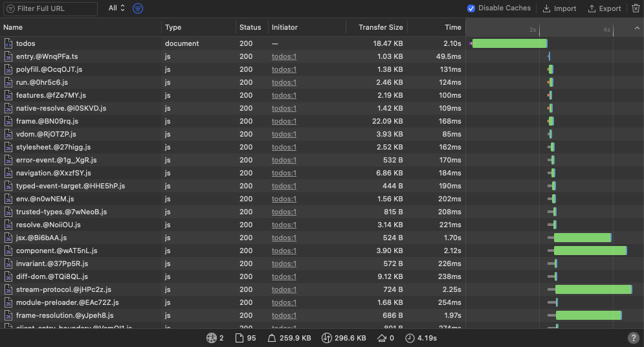This screenshot has width=644, height=347.
Task: Click the transferred size icon showing 296.6 KB
Action: click(326, 338)
